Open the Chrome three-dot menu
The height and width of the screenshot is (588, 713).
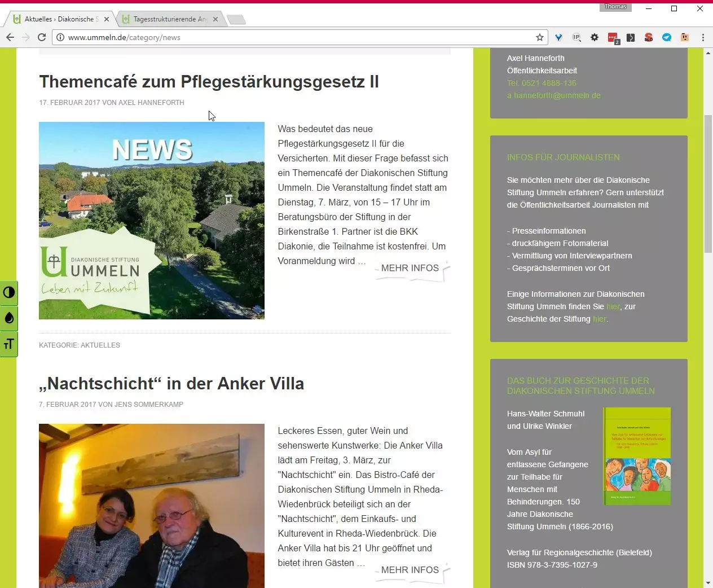(x=703, y=37)
